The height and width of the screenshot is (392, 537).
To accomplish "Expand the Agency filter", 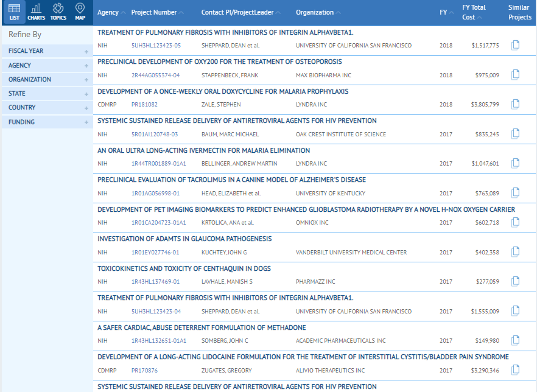I will pos(47,65).
